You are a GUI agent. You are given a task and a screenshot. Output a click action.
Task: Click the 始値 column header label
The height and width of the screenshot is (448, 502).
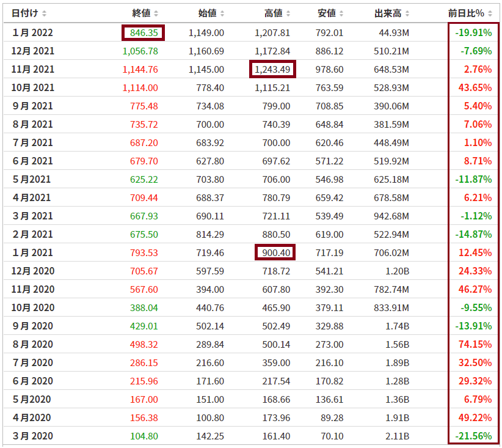(x=208, y=13)
